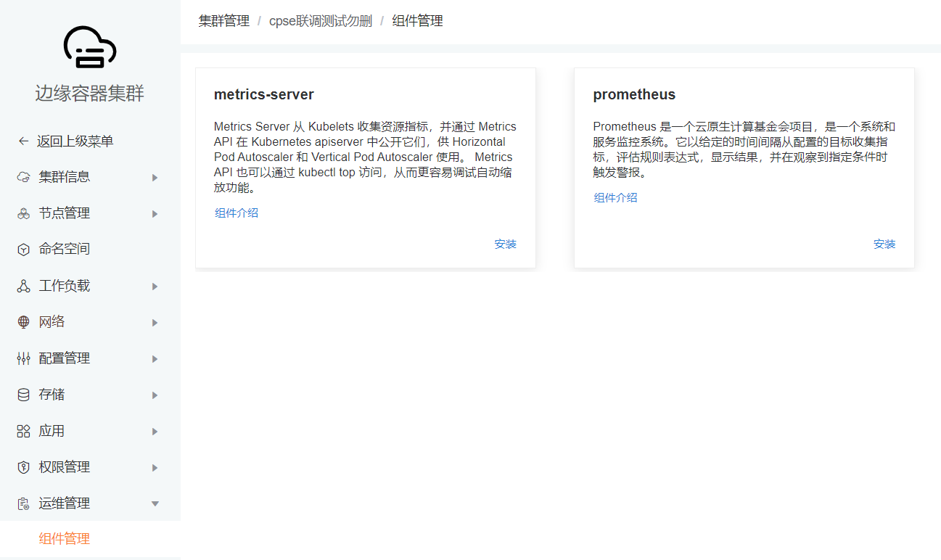Click the metrics-server description text
The image size is (941, 560).
coord(366,157)
